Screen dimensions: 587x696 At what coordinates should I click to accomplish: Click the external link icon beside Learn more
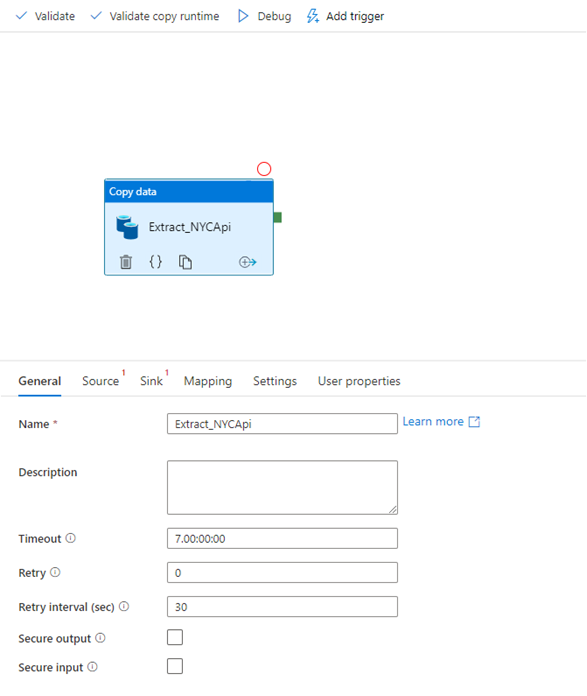click(474, 422)
